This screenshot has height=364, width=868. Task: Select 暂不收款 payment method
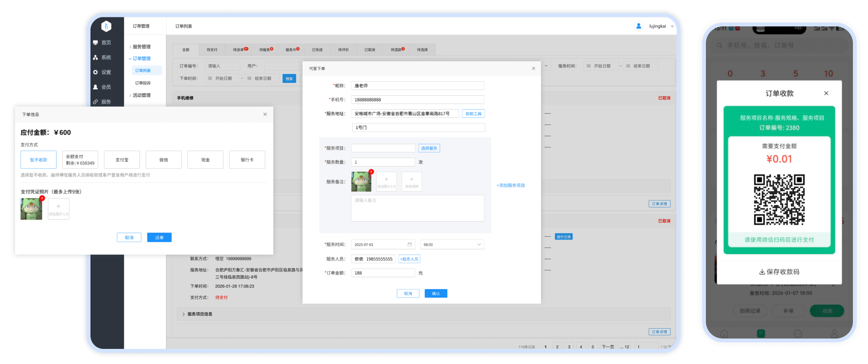[x=39, y=160]
